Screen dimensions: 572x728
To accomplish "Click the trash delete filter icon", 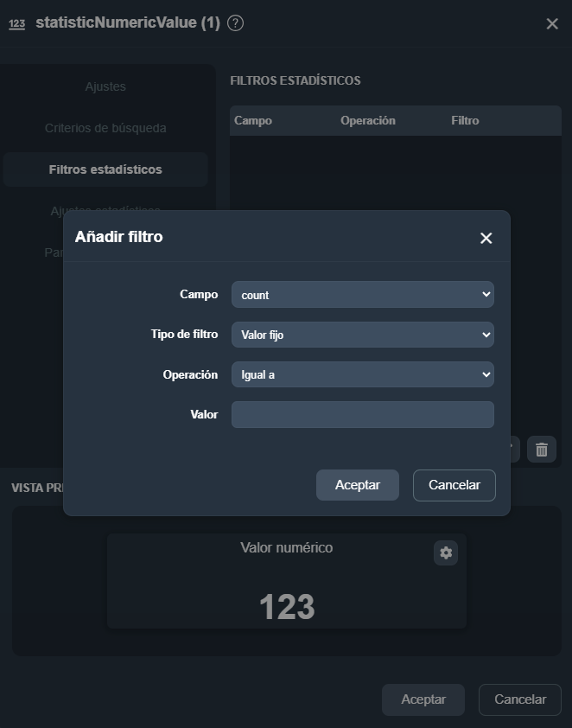I will coord(542,450).
